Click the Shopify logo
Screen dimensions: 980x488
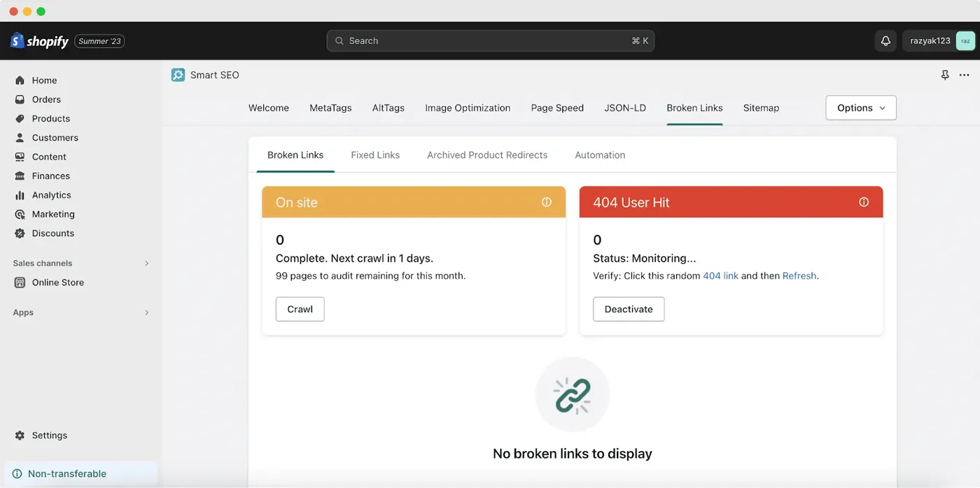39,41
